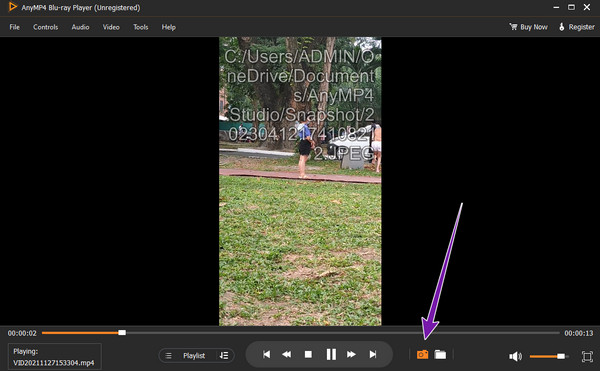Rewind the video playback
This screenshot has width=600, height=371.
[x=287, y=355]
